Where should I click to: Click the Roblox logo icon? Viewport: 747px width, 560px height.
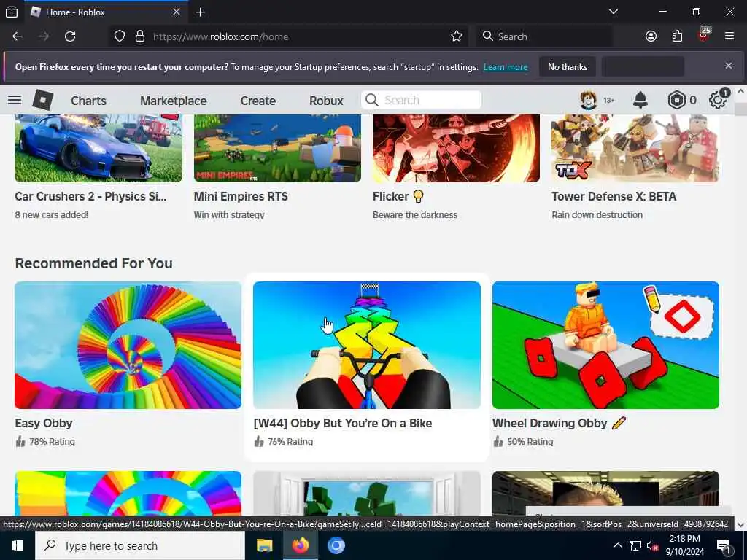pyautogui.click(x=42, y=100)
